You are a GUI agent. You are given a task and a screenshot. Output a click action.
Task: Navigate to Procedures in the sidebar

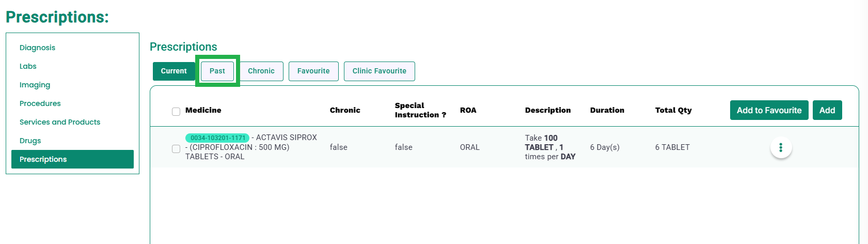pyautogui.click(x=40, y=103)
